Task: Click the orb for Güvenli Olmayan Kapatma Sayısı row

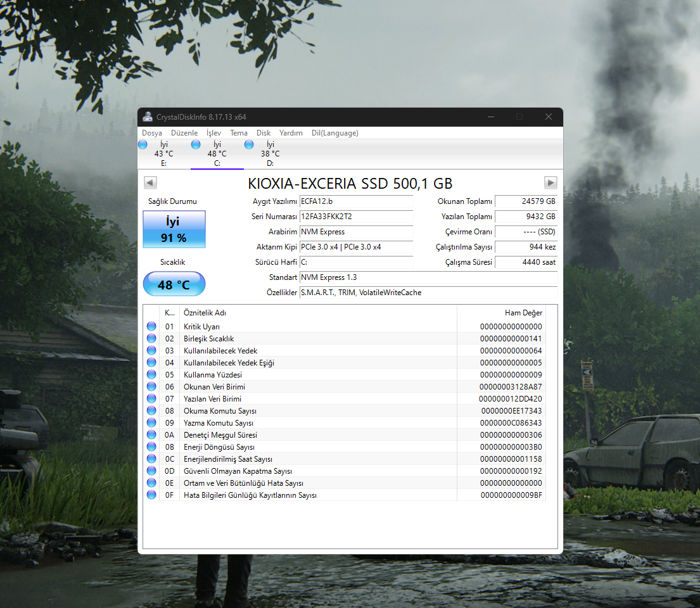Action: point(152,471)
